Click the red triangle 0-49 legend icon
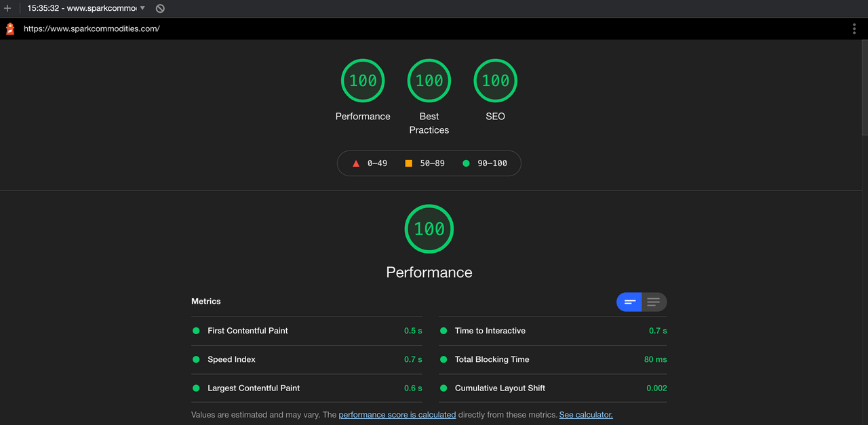 pyautogui.click(x=355, y=163)
